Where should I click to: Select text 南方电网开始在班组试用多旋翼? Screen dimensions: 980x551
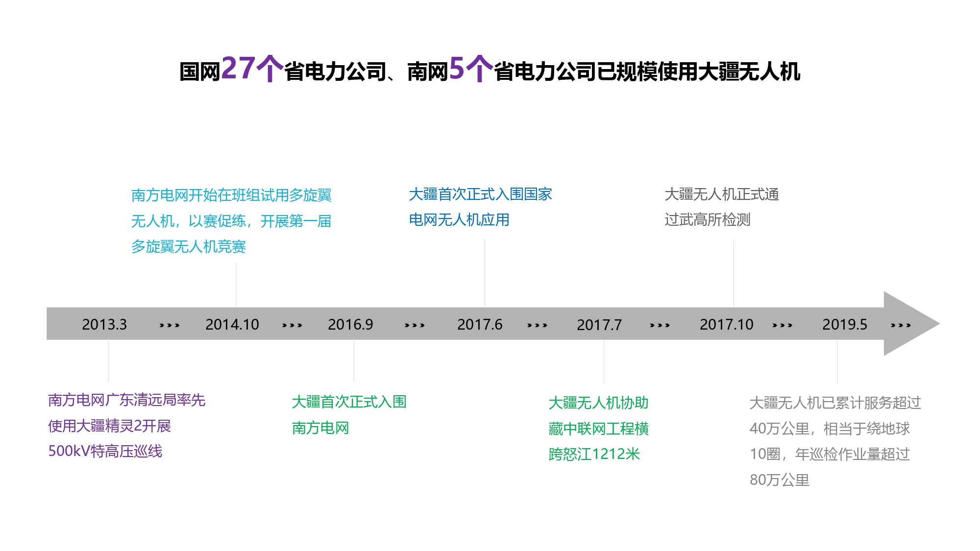(x=231, y=195)
